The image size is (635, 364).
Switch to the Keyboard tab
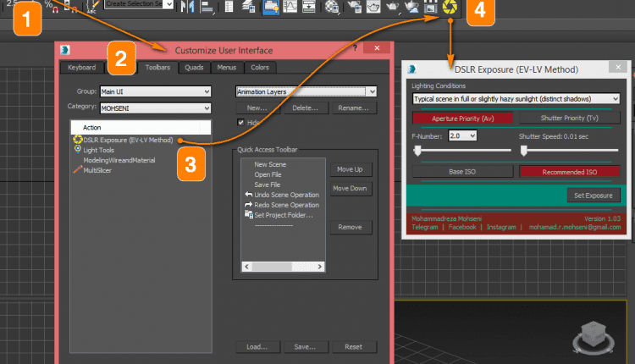point(82,68)
